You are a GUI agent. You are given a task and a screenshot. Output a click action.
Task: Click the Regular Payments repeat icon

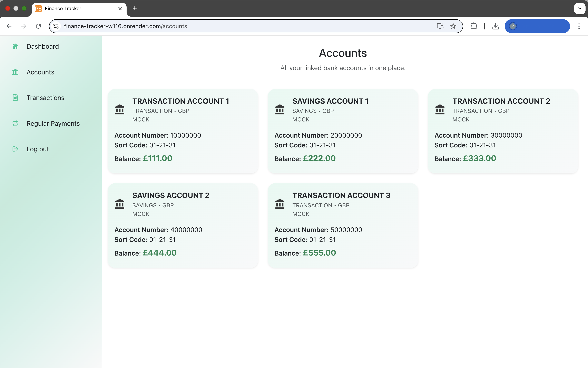coord(15,123)
